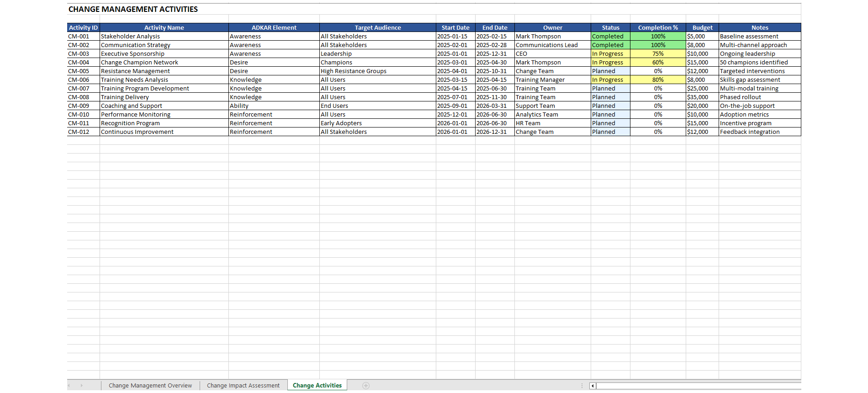Open the Change Impact Assessment sheet tab
The width and height of the screenshot is (868, 393).
pos(243,386)
